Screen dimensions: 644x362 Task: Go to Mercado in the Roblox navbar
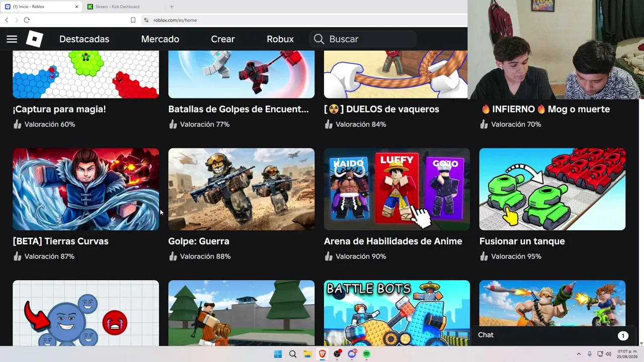point(160,39)
